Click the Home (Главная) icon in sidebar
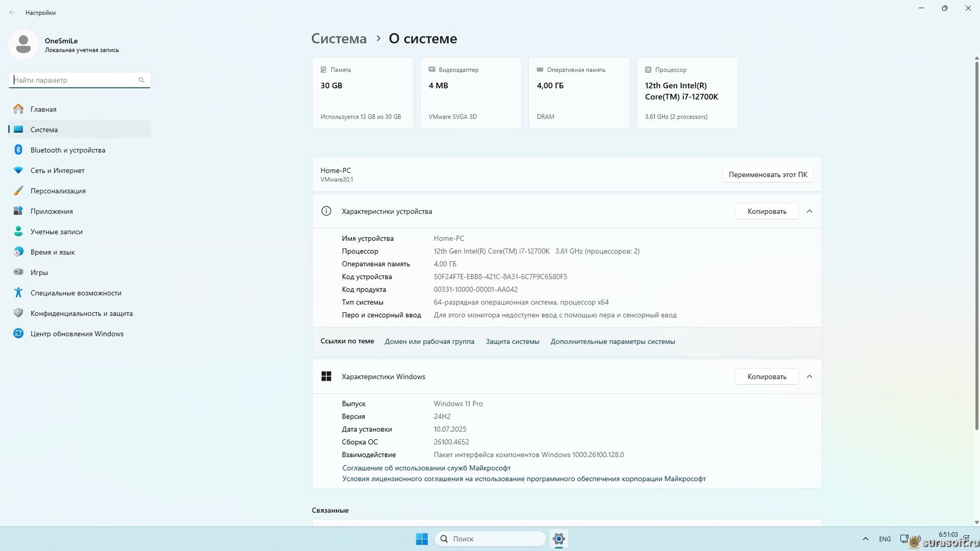The width and height of the screenshot is (980, 551). tap(18, 109)
